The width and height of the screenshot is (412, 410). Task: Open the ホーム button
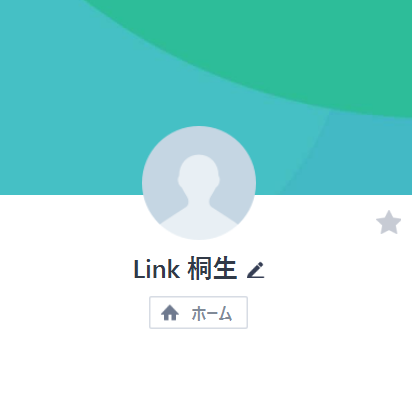pyautogui.click(x=198, y=312)
